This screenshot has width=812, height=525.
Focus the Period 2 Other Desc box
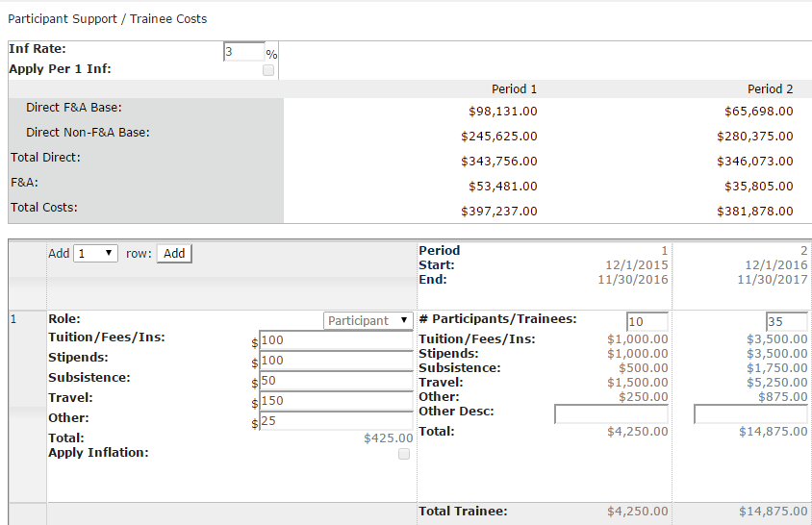pos(750,413)
